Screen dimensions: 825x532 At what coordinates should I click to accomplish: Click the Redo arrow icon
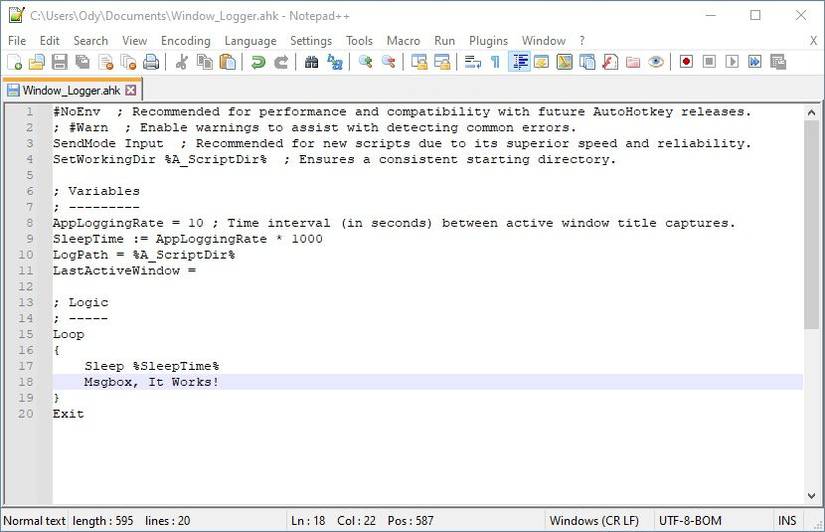pos(281,62)
